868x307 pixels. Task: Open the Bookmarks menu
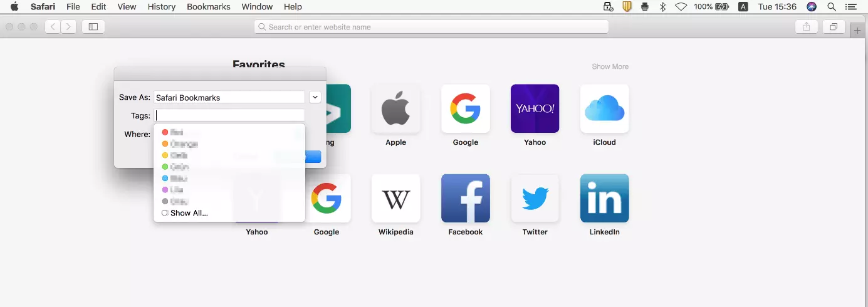(209, 7)
